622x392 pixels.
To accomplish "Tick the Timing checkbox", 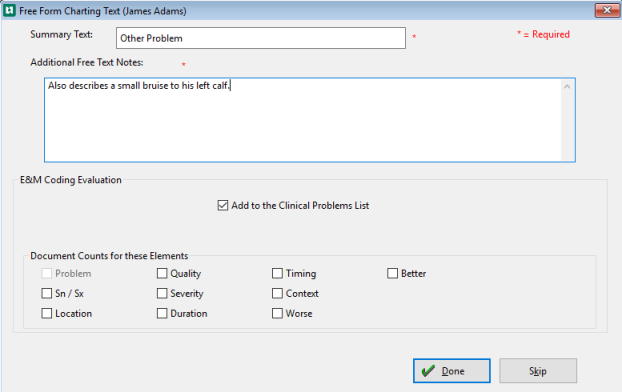I will tap(277, 273).
